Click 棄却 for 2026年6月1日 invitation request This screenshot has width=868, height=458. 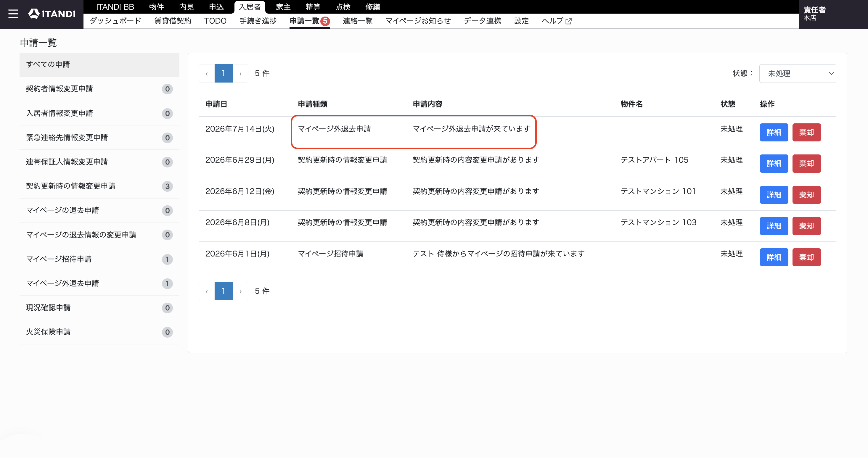[806, 257]
